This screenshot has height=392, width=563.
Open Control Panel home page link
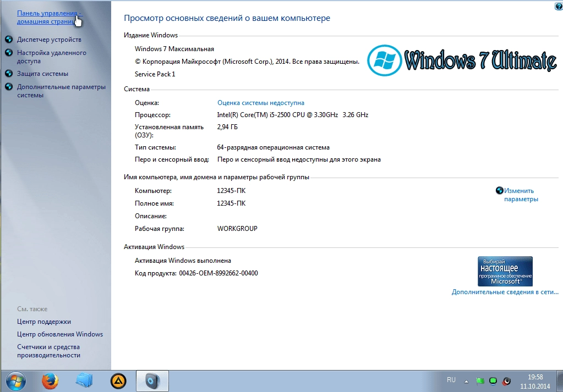[x=50, y=17]
